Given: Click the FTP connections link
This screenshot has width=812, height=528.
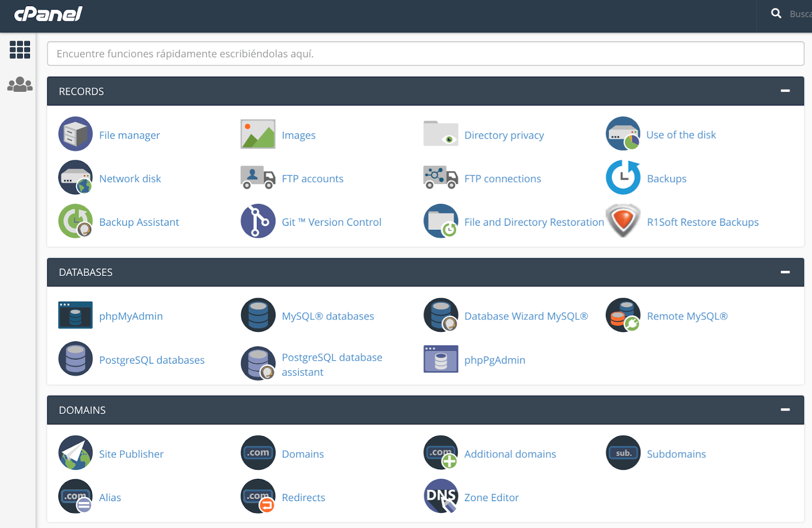Looking at the screenshot, I should [502, 179].
